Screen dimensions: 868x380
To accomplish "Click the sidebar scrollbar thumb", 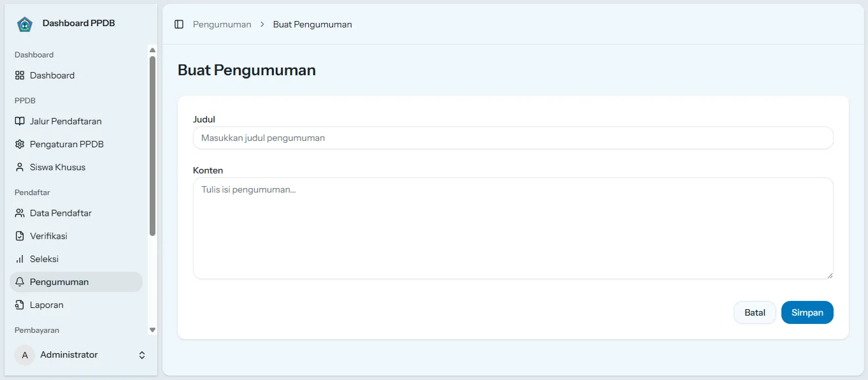I will click(x=152, y=146).
